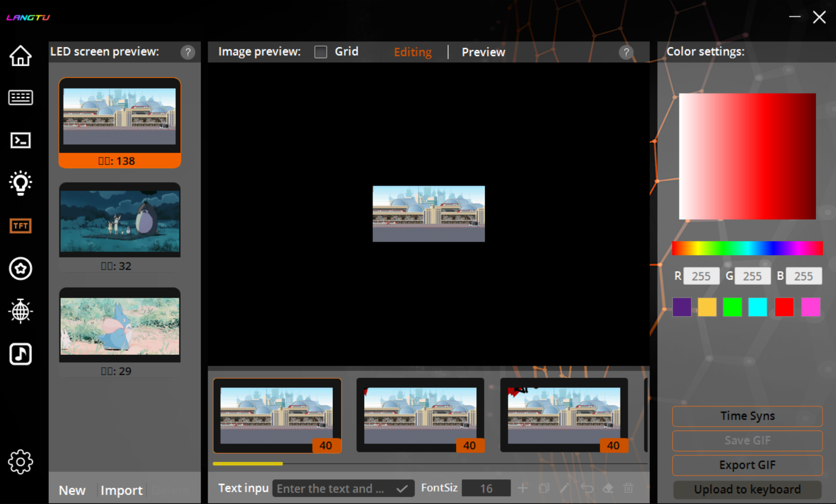Select the green color swatch
836x504 pixels.
[x=732, y=307]
